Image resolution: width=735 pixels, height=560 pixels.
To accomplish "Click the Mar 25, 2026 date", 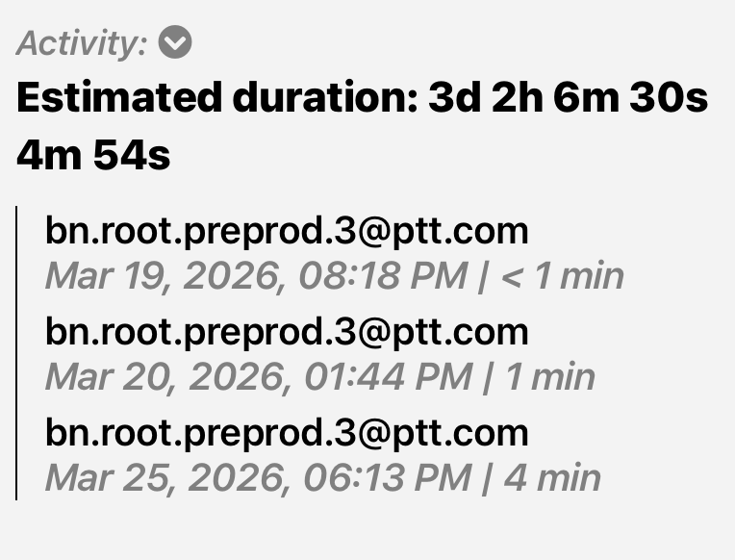I will [x=165, y=477].
